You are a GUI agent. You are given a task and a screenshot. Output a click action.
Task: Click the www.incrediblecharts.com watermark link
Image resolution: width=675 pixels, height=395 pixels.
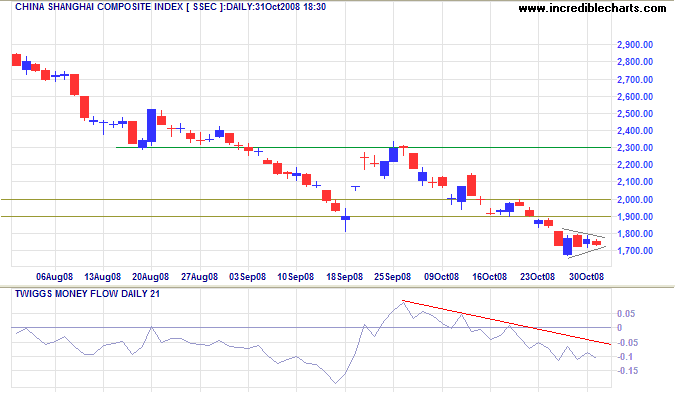click(592, 8)
